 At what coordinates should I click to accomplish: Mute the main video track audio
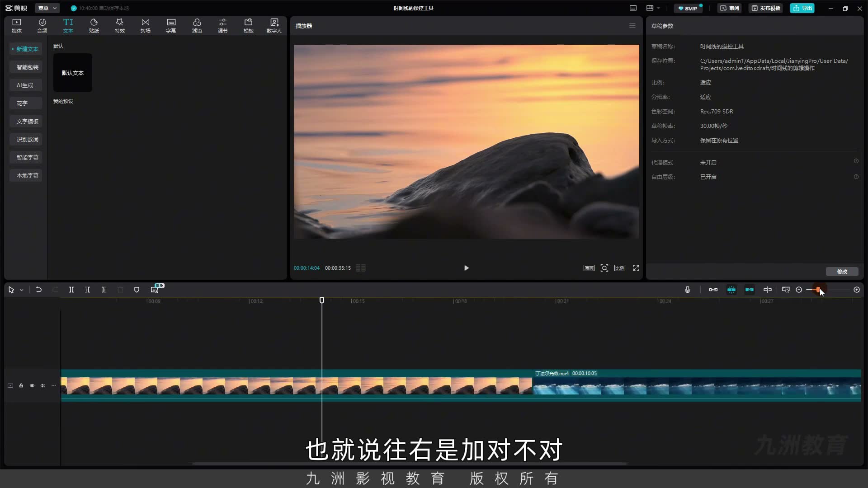point(43,385)
